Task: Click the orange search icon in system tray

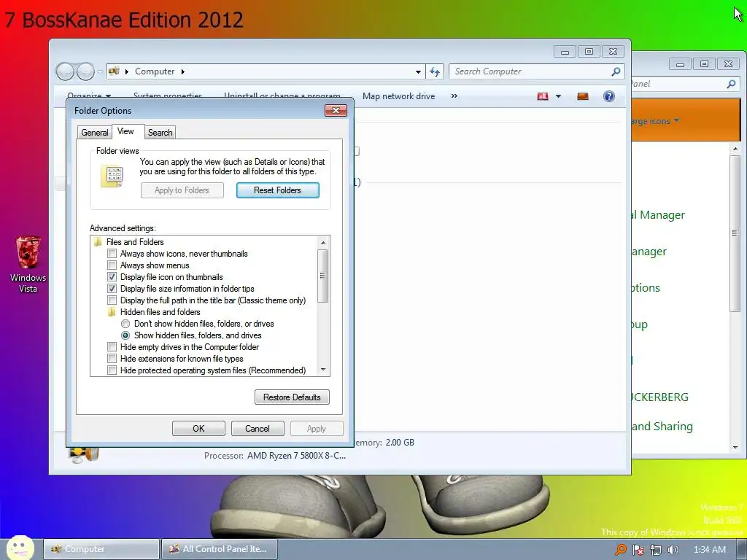Action: coord(620,550)
